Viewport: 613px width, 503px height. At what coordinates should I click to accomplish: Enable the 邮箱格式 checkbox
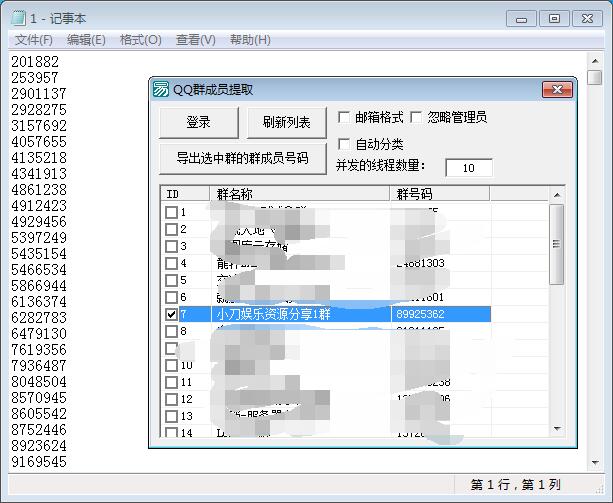(344, 117)
